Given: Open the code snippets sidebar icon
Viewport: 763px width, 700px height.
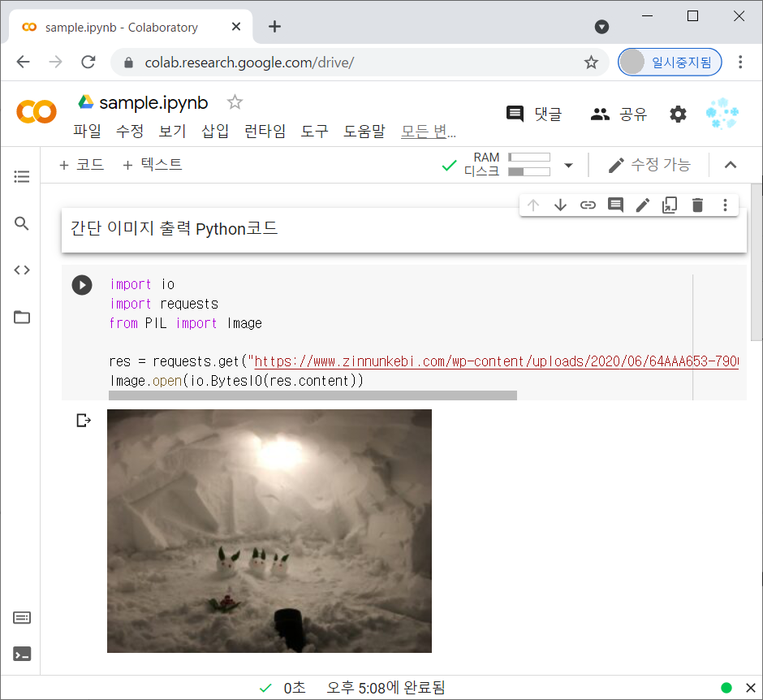Looking at the screenshot, I should coord(22,270).
